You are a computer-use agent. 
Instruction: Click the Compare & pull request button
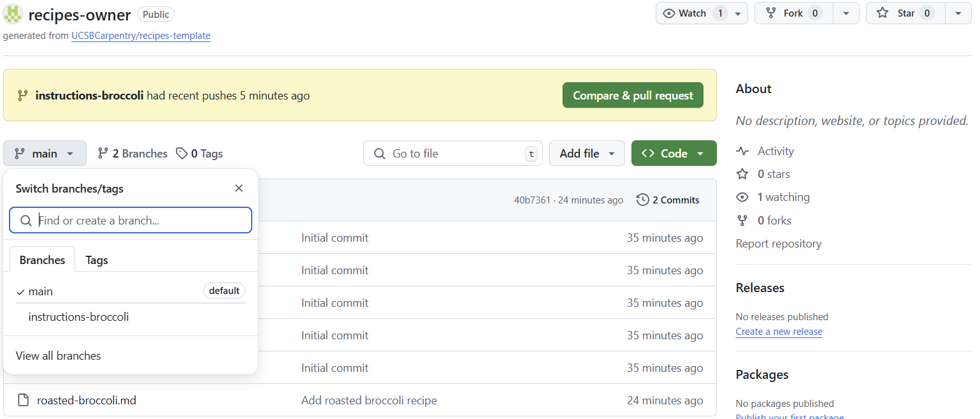pos(632,94)
